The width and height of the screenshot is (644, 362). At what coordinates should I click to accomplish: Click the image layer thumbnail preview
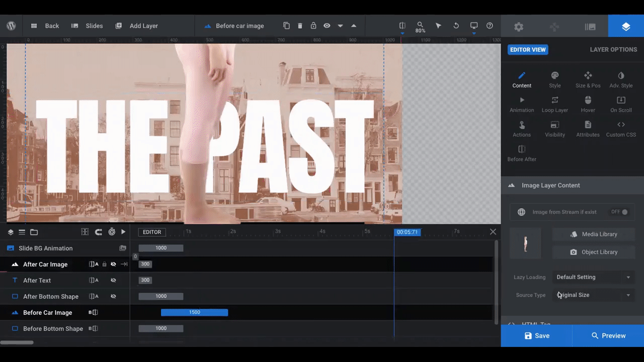tap(525, 243)
